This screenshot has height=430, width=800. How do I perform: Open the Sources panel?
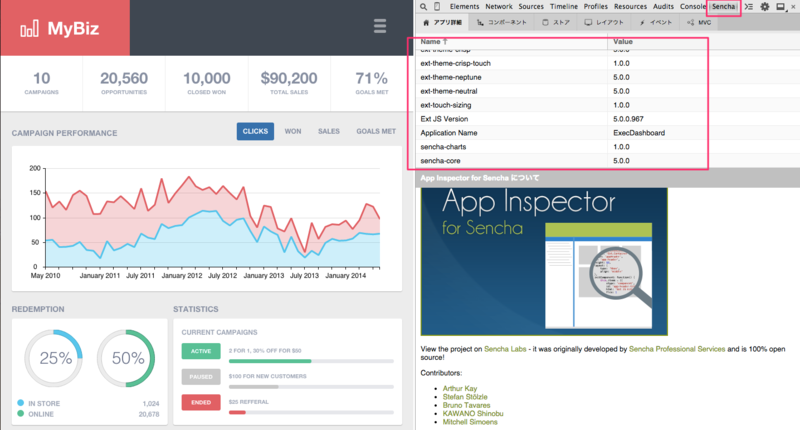[531, 7]
